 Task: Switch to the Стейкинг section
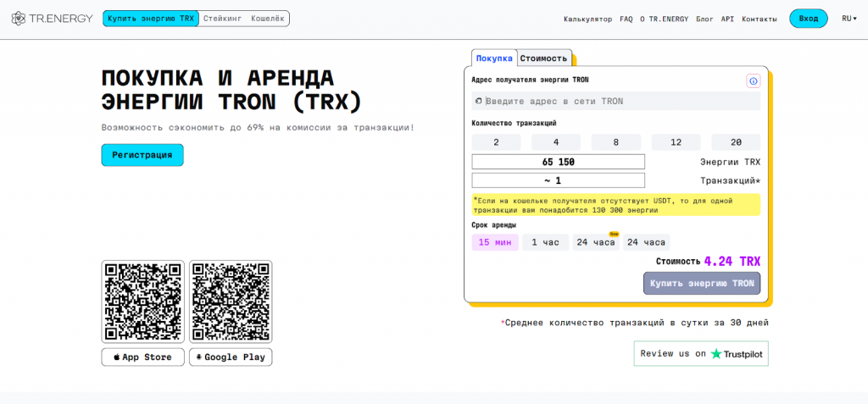[223, 19]
